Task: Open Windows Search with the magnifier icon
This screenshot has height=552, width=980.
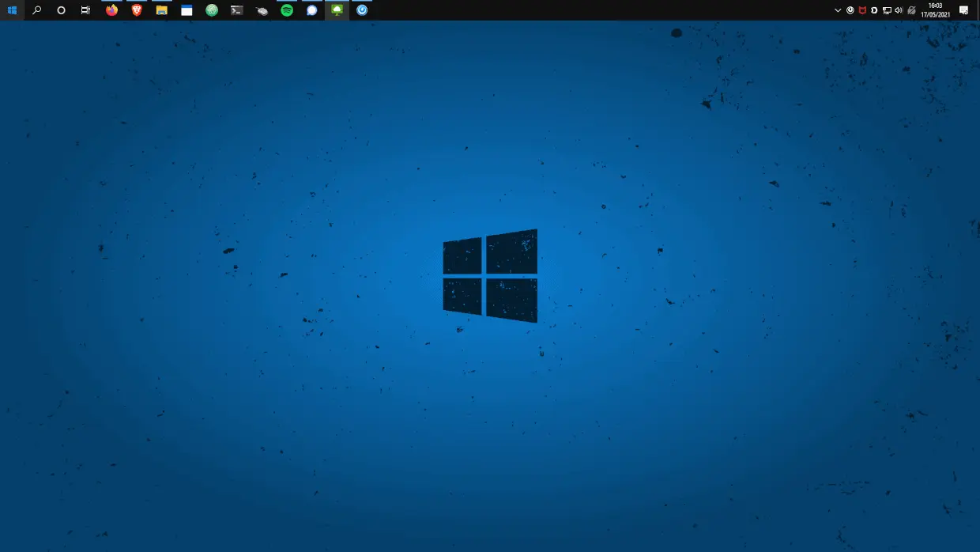Action: pyautogui.click(x=36, y=10)
